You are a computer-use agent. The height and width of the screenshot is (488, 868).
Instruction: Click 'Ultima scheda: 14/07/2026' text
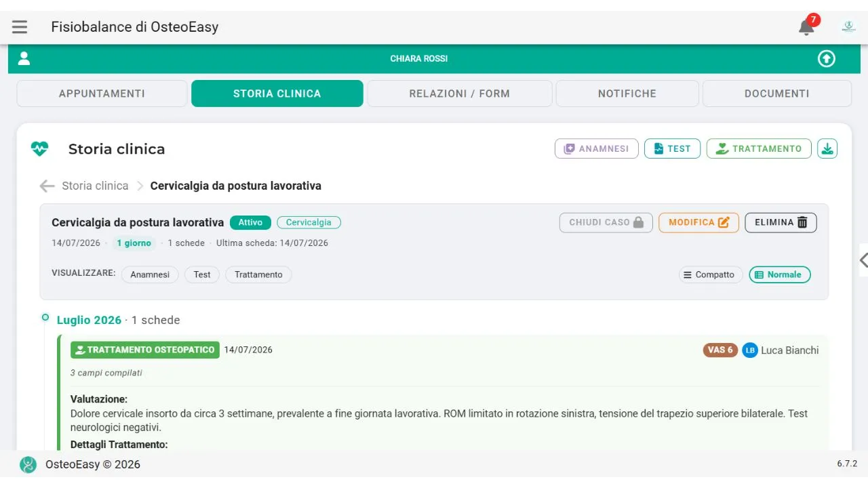[x=272, y=243]
